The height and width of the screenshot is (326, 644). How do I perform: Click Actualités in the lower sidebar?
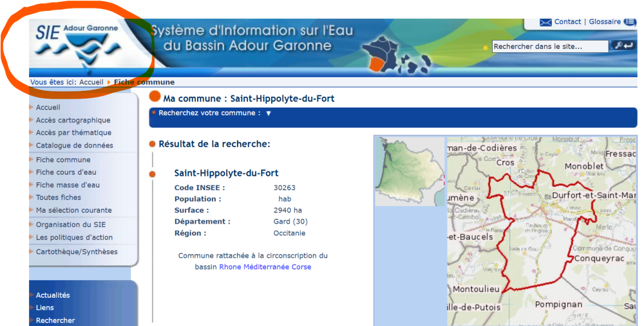pyautogui.click(x=53, y=295)
